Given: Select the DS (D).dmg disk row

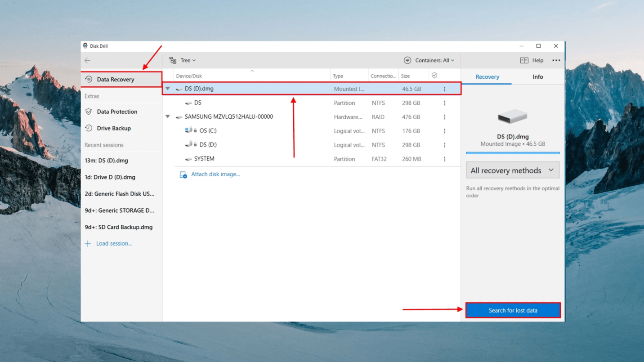Looking at the screenshot, I should pos(312,89).
